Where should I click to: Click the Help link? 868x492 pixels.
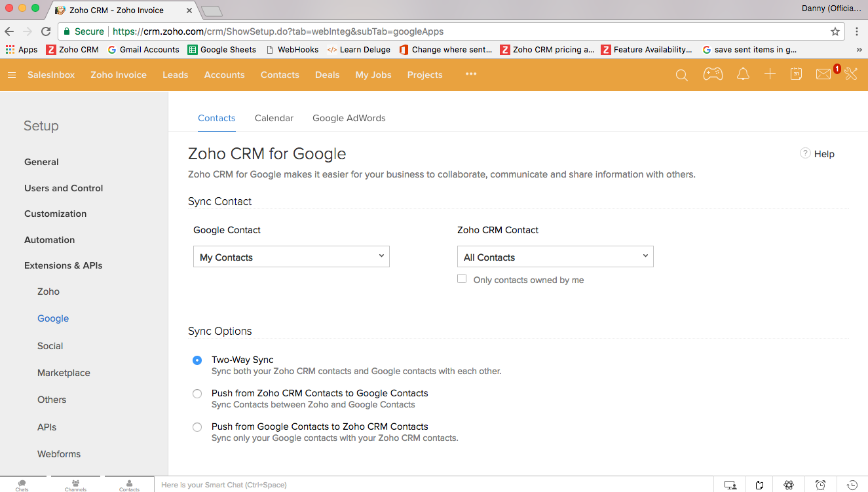point(824,154)
